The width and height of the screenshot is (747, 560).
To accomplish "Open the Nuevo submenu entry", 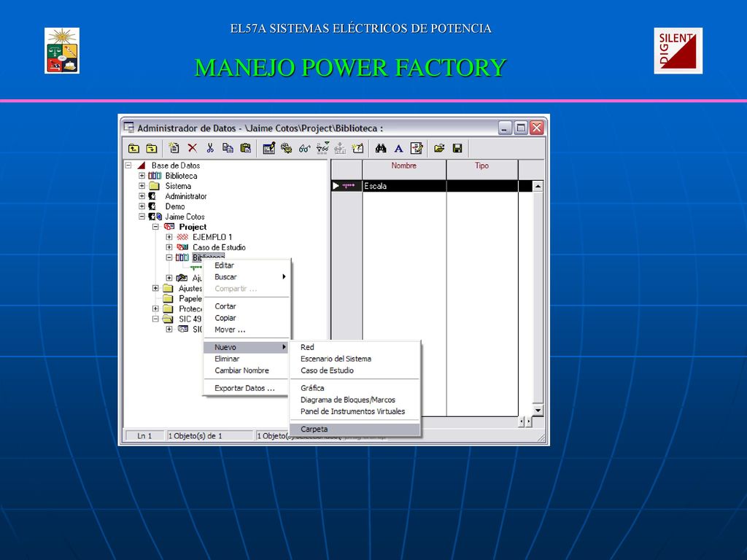I will pyautogui.click(x=247, y=347).
